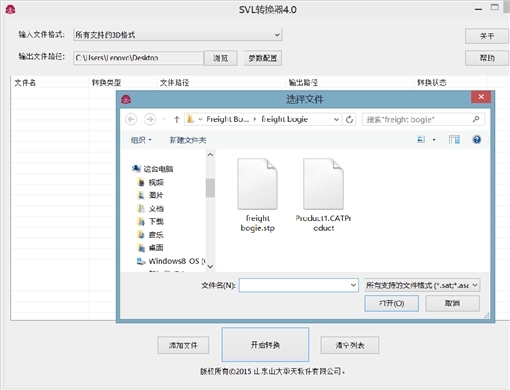Click the 选择文件 dialog title icon
This screenshot has height=390, width=510.
[x=126, y=99]
